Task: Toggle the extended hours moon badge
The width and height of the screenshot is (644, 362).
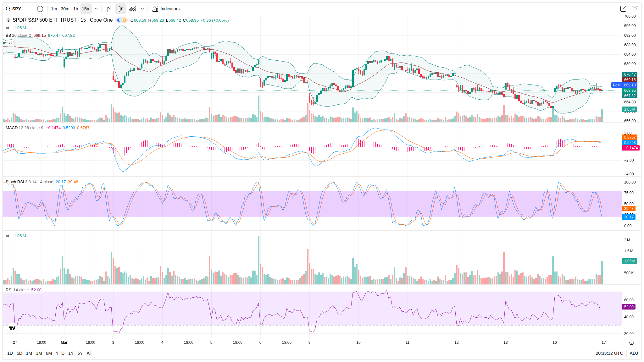Action: click(x=119, y=20)
